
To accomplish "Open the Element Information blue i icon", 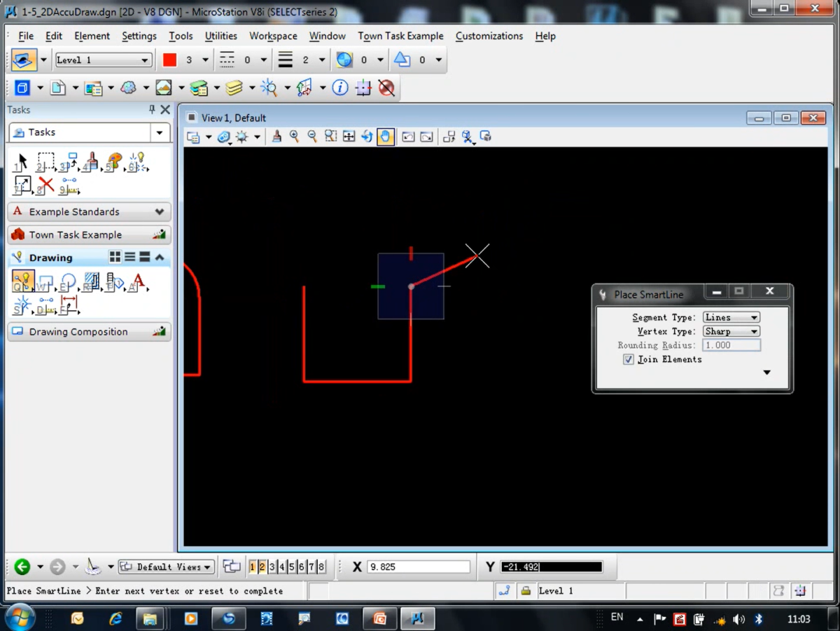I will tap(340, 88).
